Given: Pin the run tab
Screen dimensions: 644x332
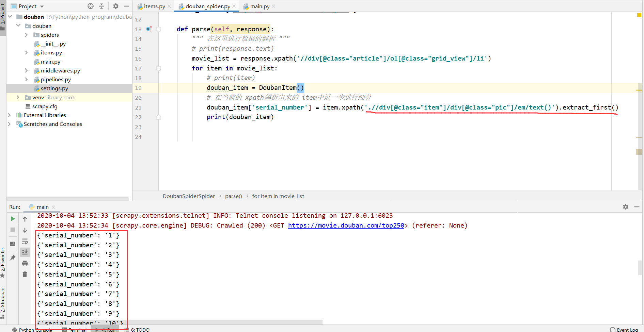Looking at the screenshot, I should [13, 258].
